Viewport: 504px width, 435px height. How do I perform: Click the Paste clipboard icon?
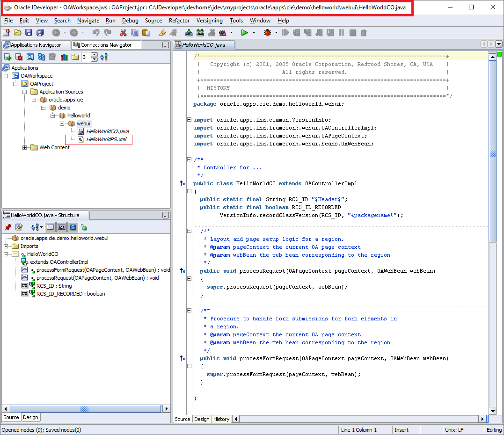click(x=146, y=32)
